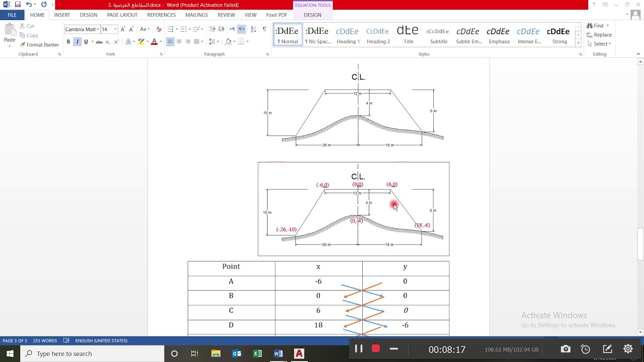Decrease font size with Shrink Font

(131, 29)
